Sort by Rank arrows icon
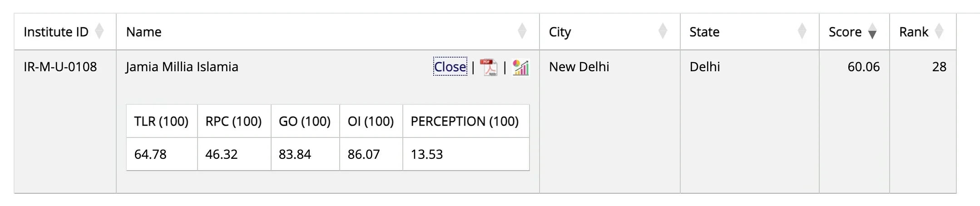 939,32
